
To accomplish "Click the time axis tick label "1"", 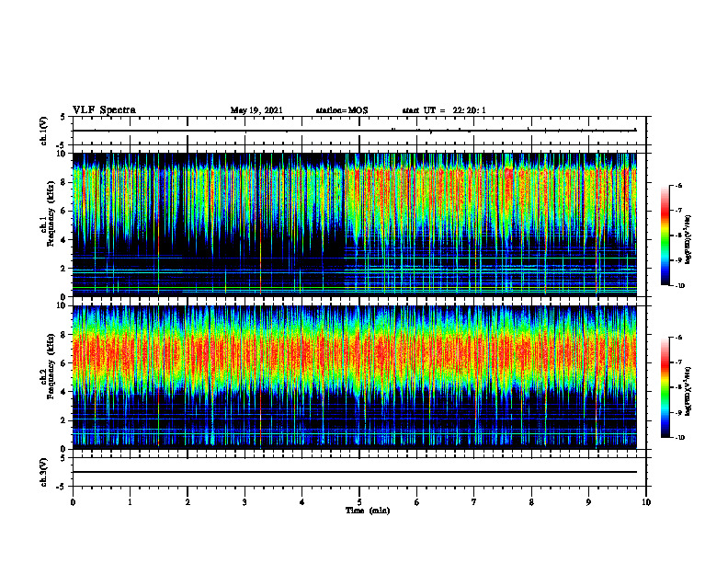I will (x=130, y=502).
